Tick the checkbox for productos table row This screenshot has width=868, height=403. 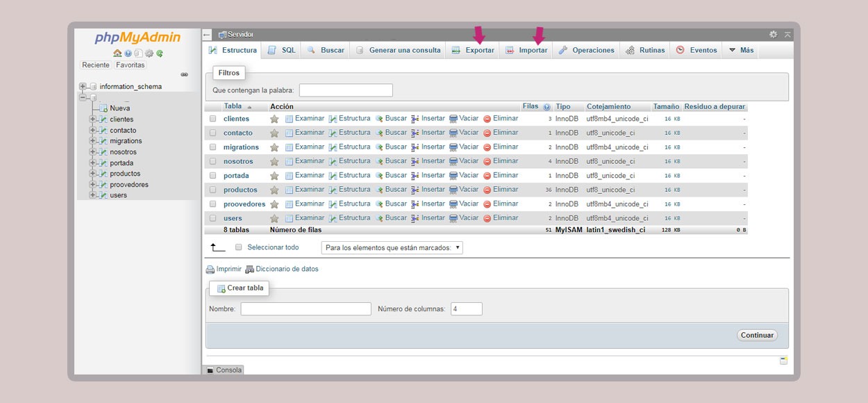click(213, 190)
